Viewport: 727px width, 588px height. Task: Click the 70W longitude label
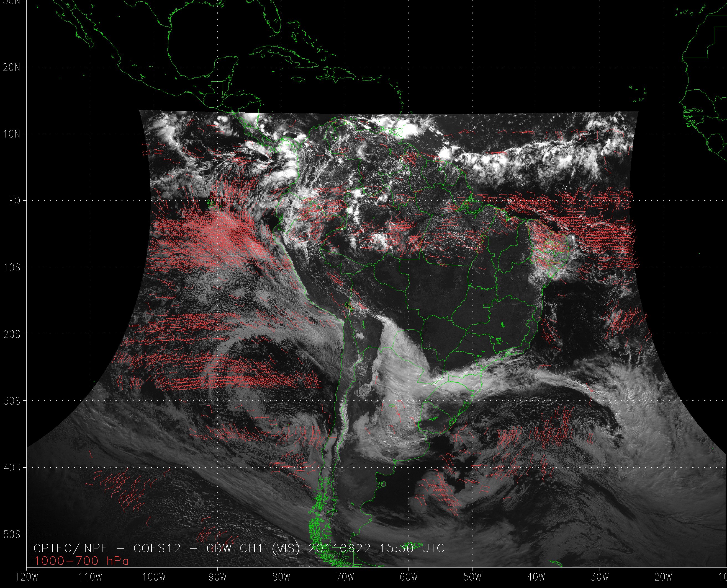click(x=345, y=577)
